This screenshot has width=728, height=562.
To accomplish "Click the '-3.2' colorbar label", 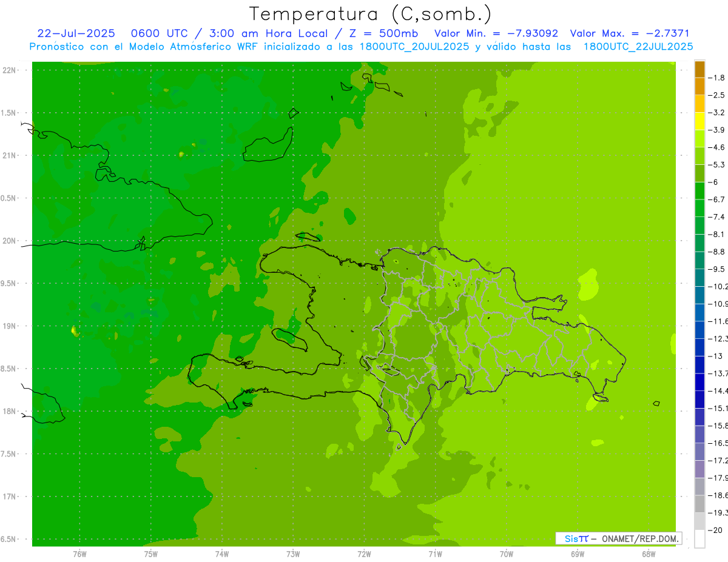I will (717, 113).
